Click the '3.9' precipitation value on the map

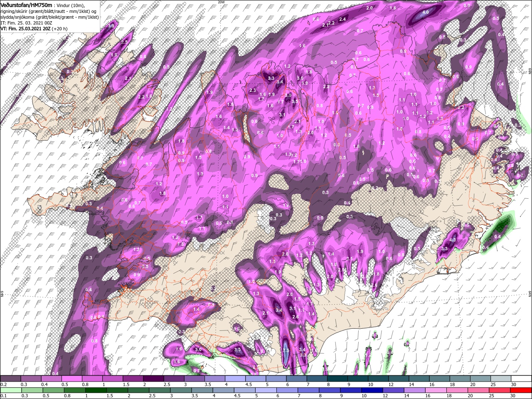coord(111,26)
